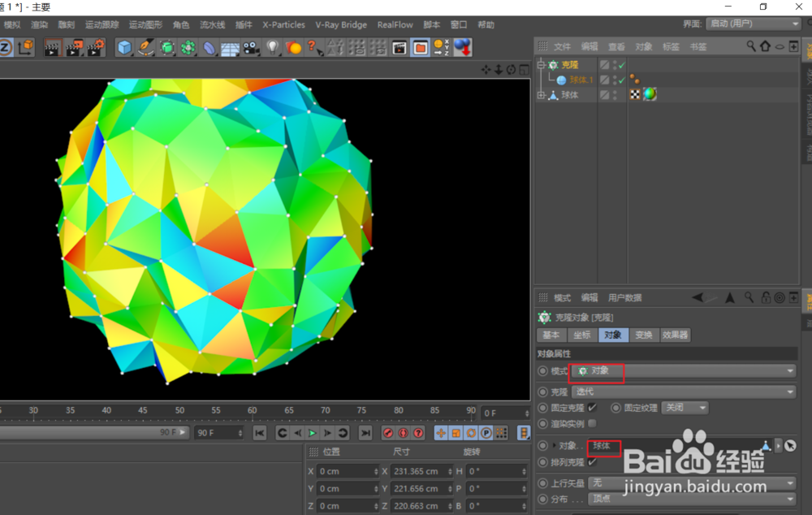Select the spline pen tool icon
Image resolution: width=812 pixels, height=515 pixels.
coord(145,48)
